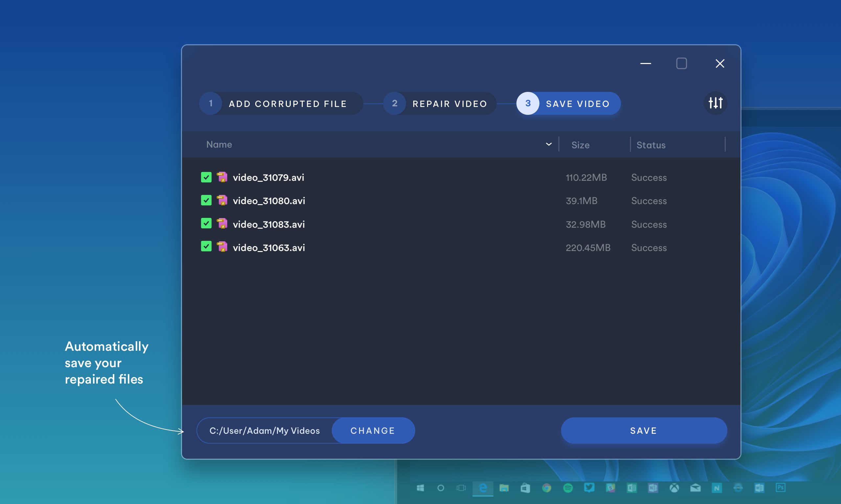Open the Windows Start menu

(x=420, y=488)
